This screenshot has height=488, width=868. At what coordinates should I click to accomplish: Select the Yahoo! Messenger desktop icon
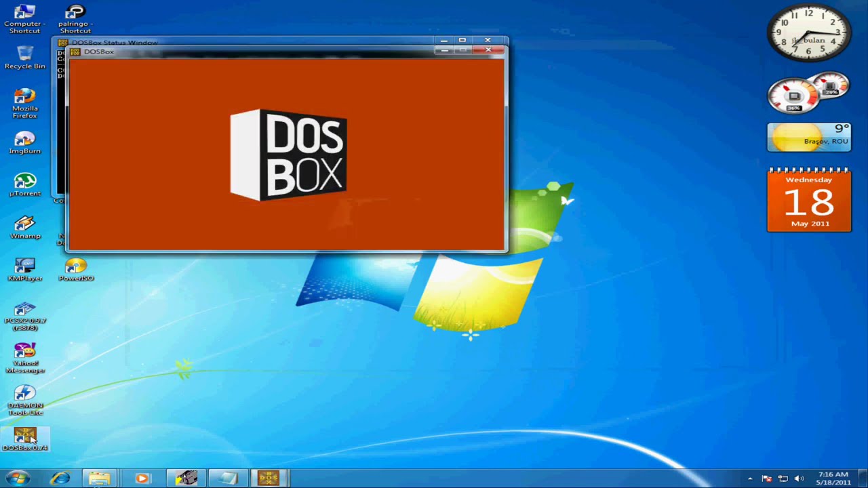pos(24,359)
